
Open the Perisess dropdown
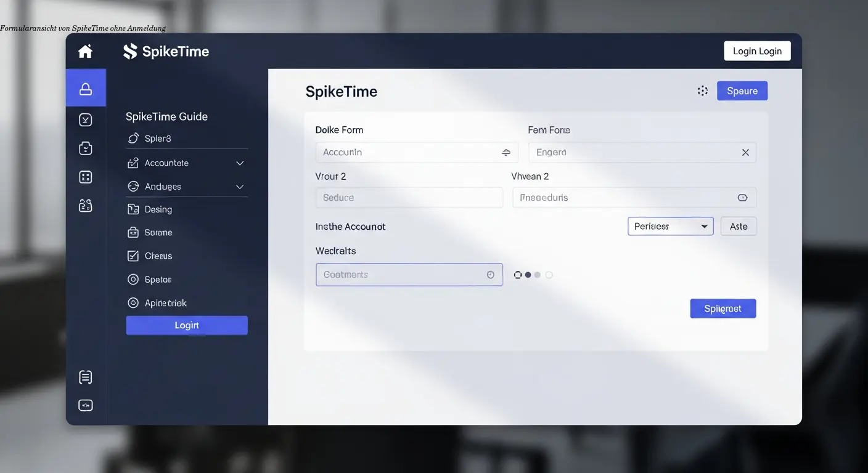tap(670, 226)
